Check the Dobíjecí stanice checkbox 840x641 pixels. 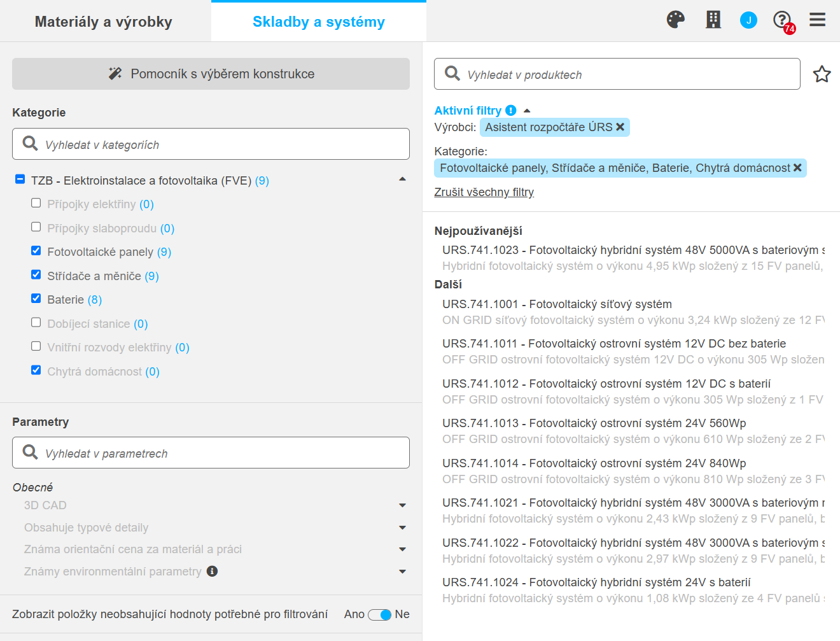tap(36, 323)
